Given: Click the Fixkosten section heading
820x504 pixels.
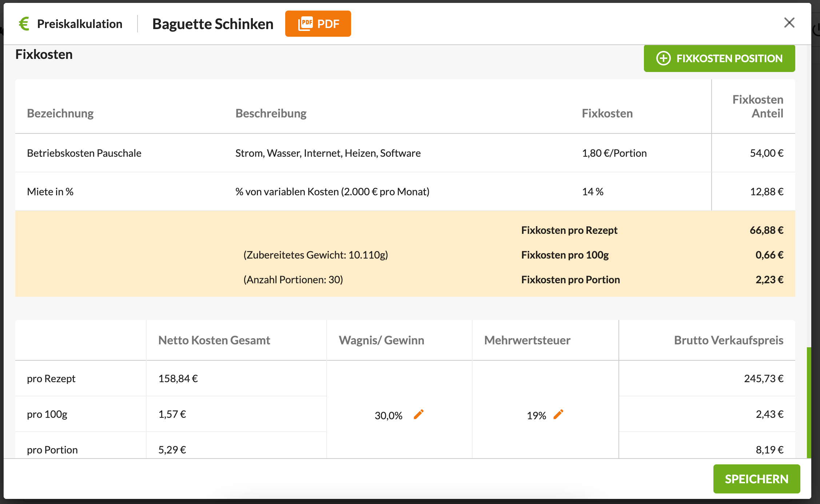Looking at the screenshot, I should tap(44, 54).
